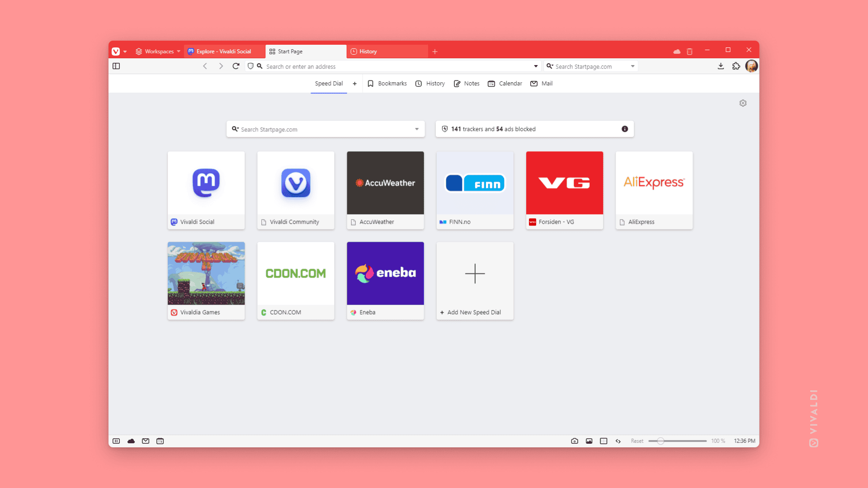This screenshot has height=488, width=868.
Task: Open the CDON.COM speed dial
Action: click(296, 281)
